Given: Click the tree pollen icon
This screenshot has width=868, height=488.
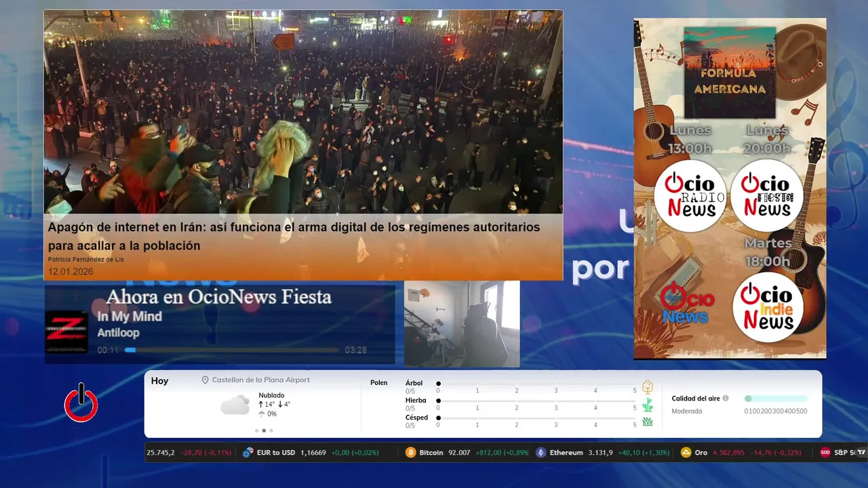Looking at the screenshot, I should [648, 387].
